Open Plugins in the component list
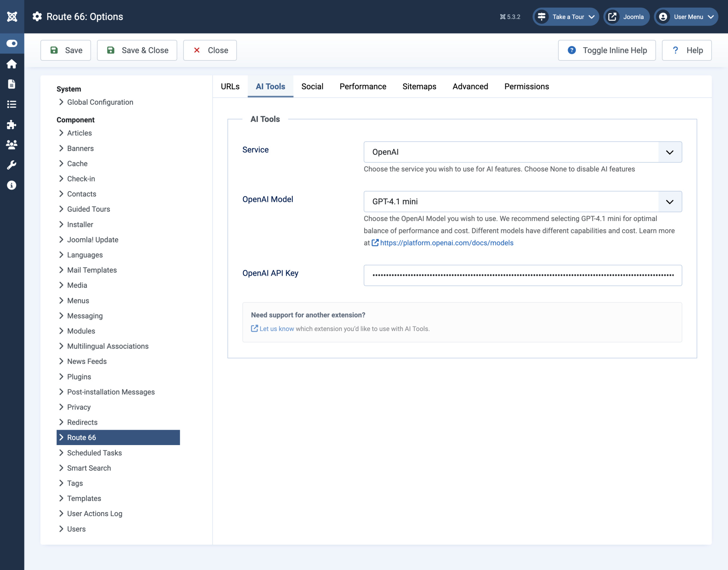728x570 pixels. coord(79,377)
